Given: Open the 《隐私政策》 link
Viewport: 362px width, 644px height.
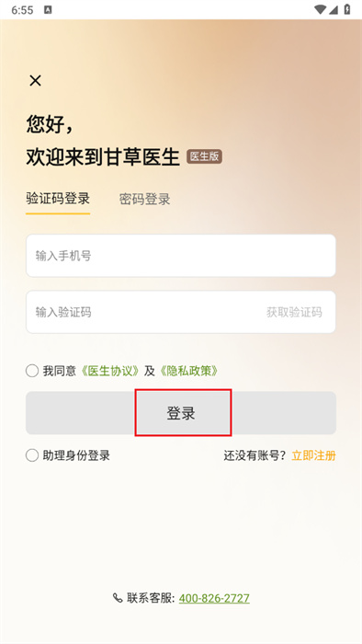Looking at the screenshot, I should tap(188, 371).
